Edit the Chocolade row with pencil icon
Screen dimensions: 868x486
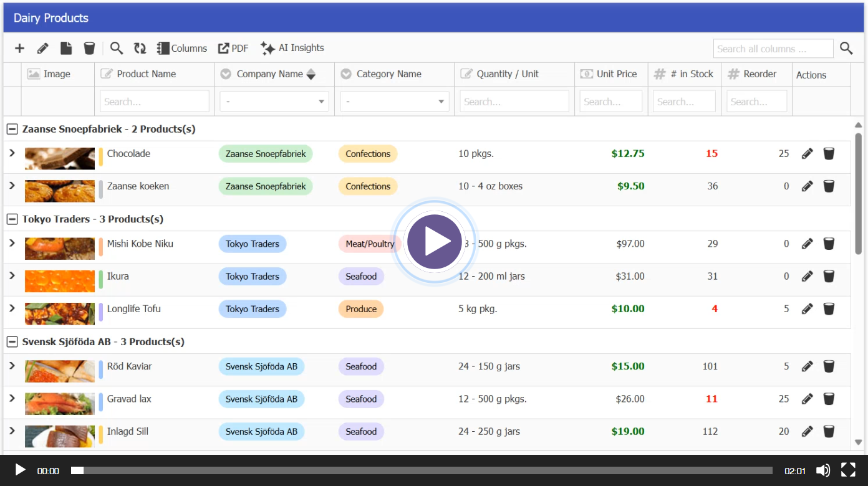click(x=808, y=153)
